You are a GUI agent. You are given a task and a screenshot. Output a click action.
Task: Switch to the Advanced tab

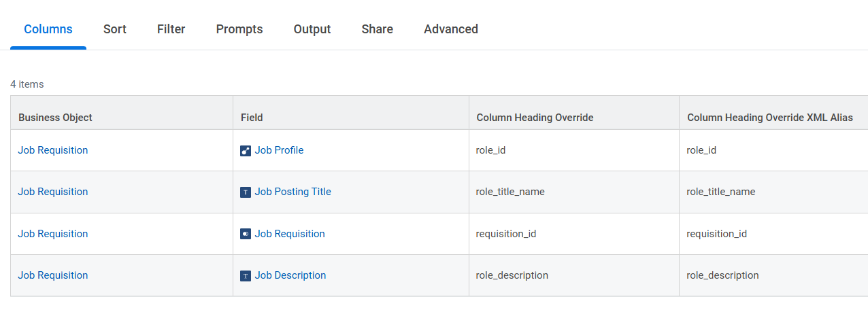click(451, 29)
